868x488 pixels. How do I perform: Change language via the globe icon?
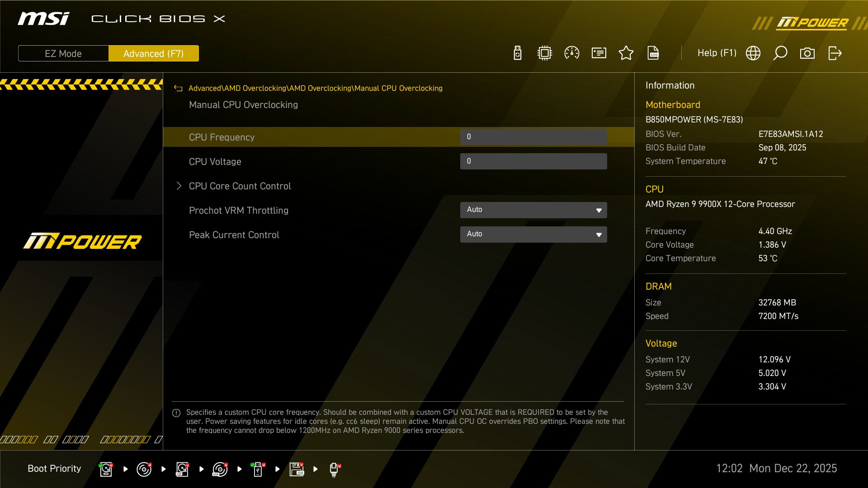point(753,53)
